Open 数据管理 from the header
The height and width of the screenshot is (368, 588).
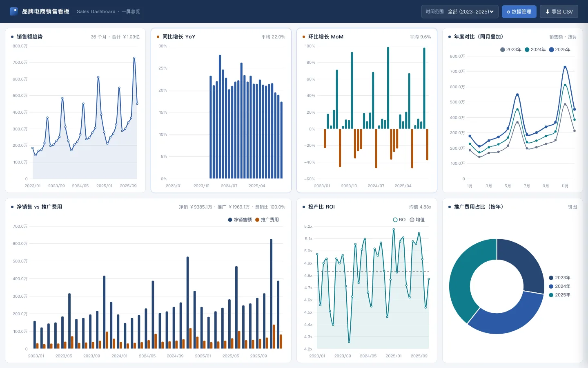point(519,11)
